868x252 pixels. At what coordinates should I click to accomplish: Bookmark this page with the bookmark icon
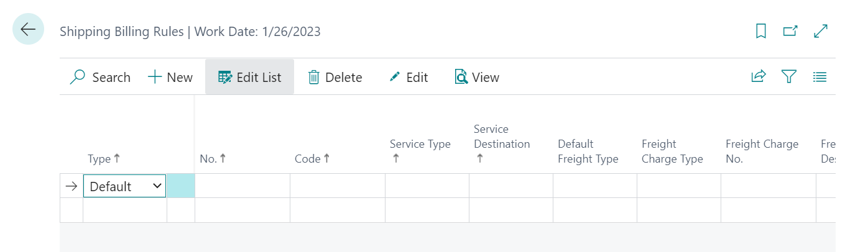tap(760, 31)
